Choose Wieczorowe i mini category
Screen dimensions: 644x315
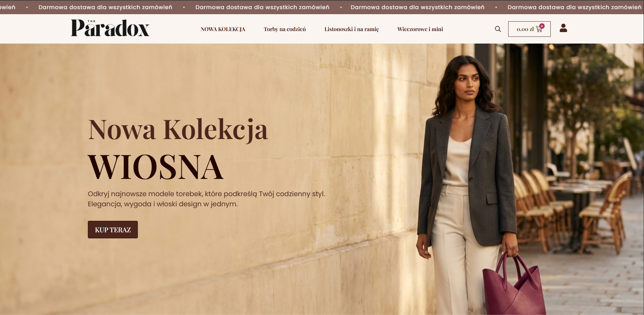click(x=420, y=29)
